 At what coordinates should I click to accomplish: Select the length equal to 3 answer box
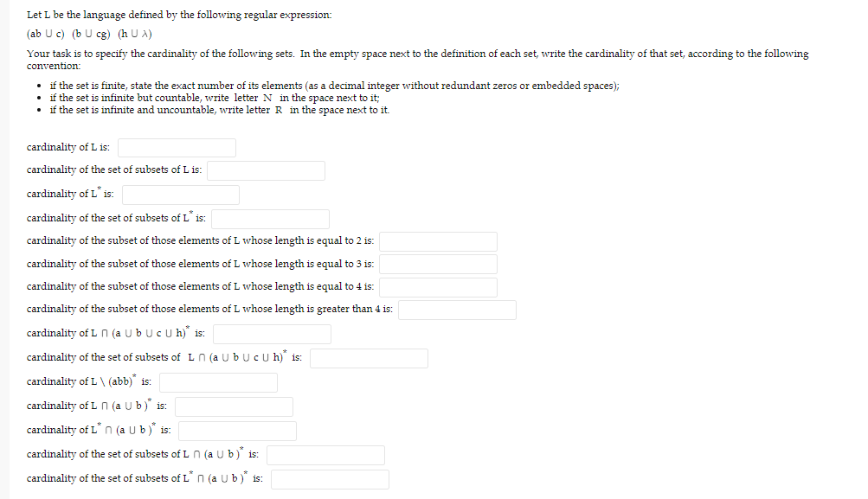[437, 264]
